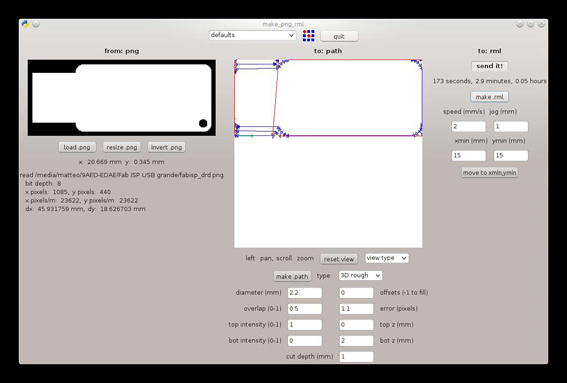
Task: Click the PNG image preview thumbnail
Action: coord(122,98)
